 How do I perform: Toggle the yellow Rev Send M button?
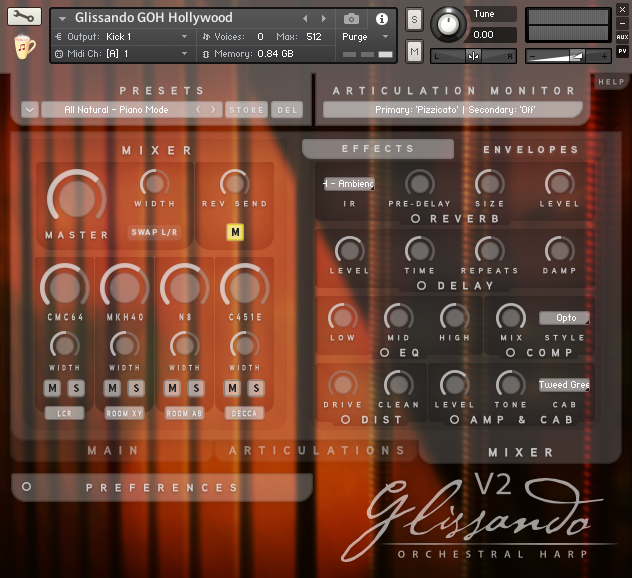[x=235, y=232]
